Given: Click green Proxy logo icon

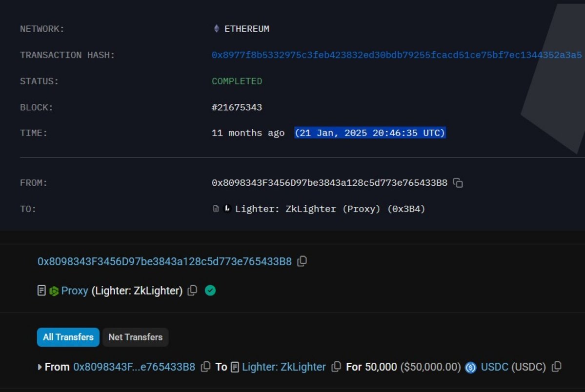Looking at the screenshot, I should pos(54,291).
